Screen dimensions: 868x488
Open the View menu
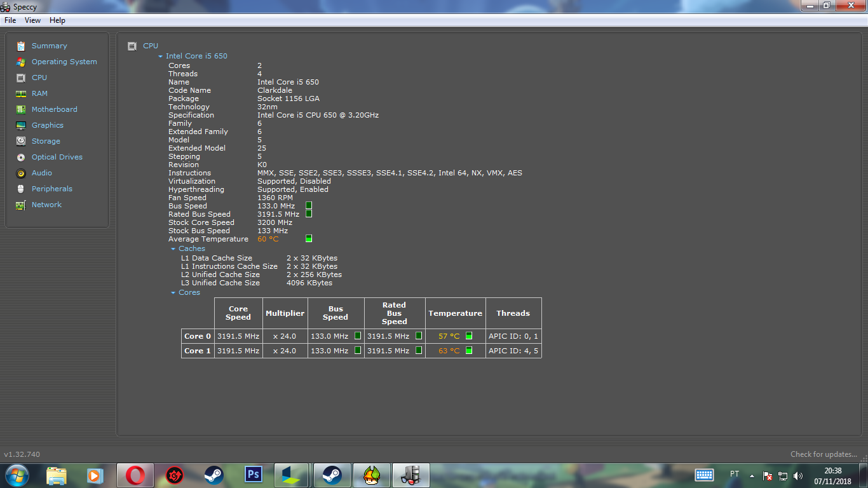pos(32,20)
